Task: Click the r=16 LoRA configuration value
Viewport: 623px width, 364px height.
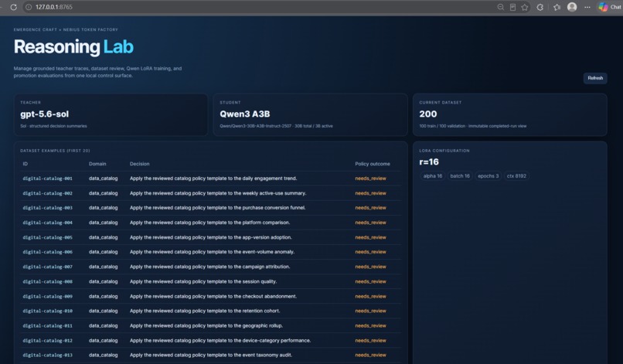Action: 429,162
